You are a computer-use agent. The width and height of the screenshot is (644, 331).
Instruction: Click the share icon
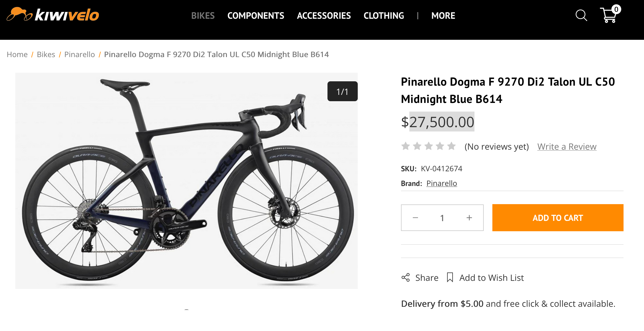pyautogui.click(x=406, y=277)
